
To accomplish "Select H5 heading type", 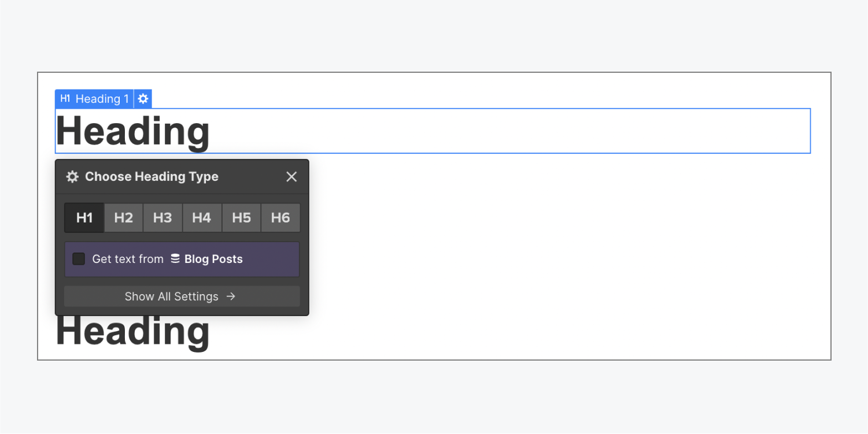I will click(241, 218).
